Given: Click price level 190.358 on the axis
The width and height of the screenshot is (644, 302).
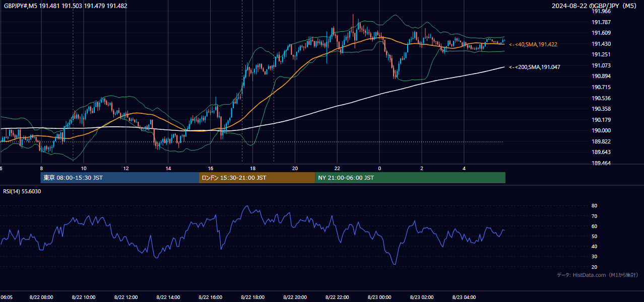Looking at the screenshot, I should pyautogui.click(x=601, y=109).
